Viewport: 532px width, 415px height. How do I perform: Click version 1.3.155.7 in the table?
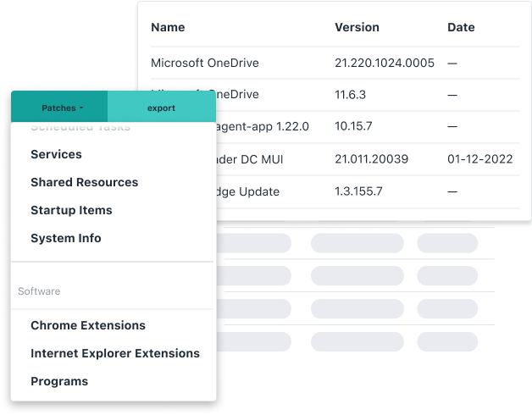pyautogui.click(x=358, y=191)
